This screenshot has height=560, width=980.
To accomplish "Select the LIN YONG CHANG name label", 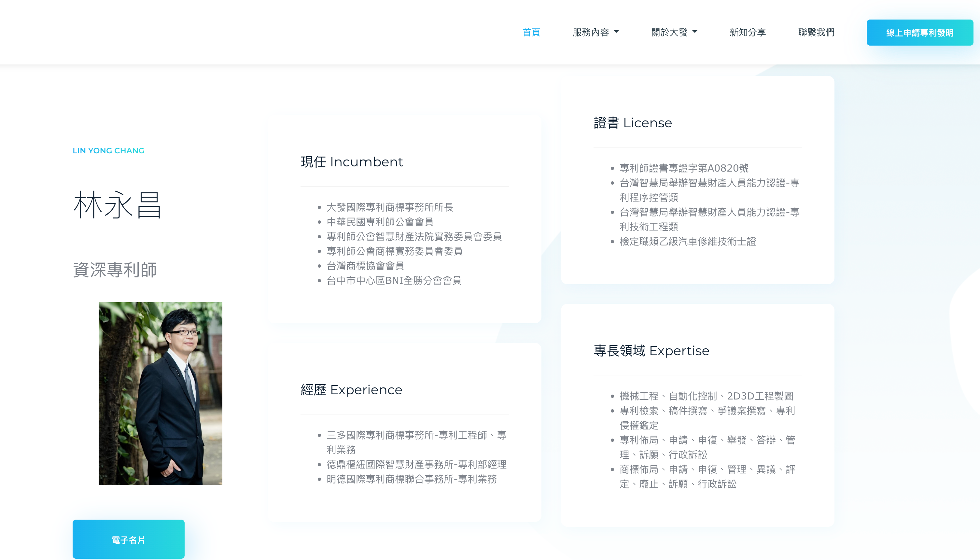I will [x=108, y=151].
